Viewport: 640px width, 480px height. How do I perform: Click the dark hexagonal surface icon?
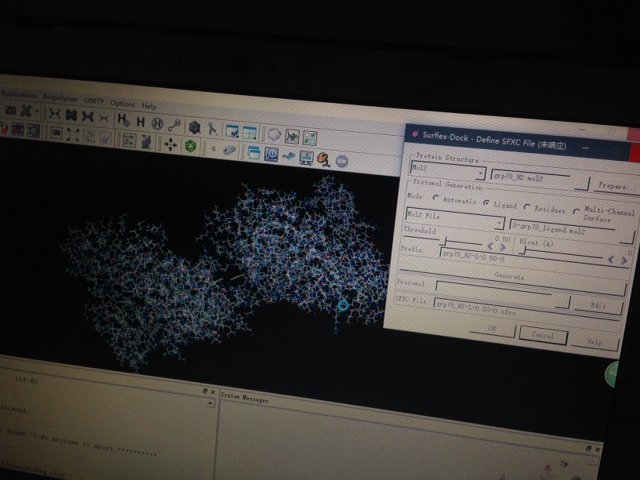click(195, 127)
